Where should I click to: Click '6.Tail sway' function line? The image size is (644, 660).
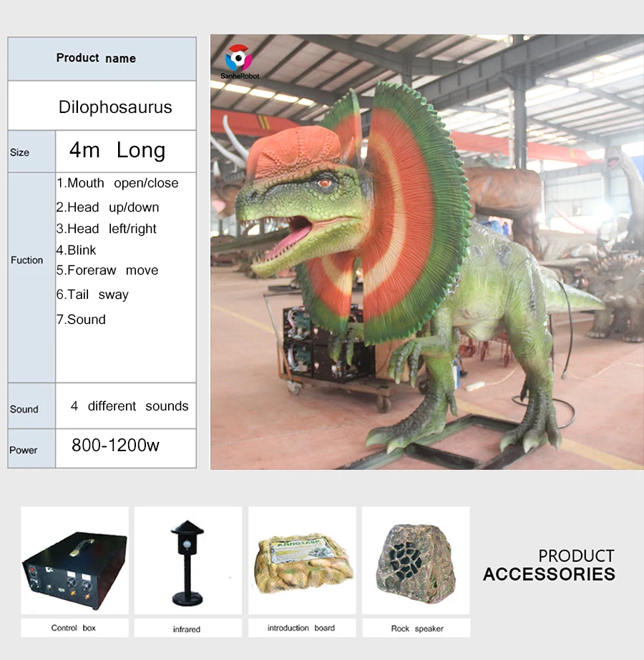coord(92,295)
